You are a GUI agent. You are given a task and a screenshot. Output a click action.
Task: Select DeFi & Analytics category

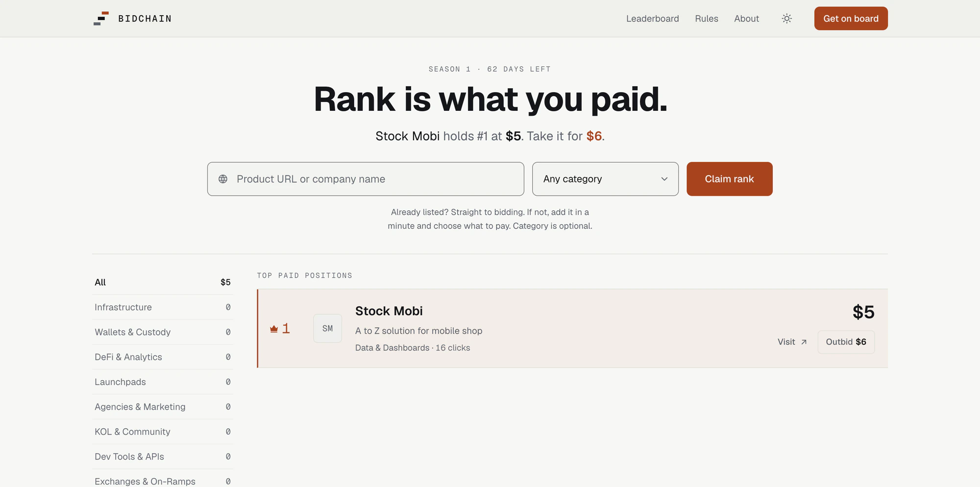(x=163, y=357)
